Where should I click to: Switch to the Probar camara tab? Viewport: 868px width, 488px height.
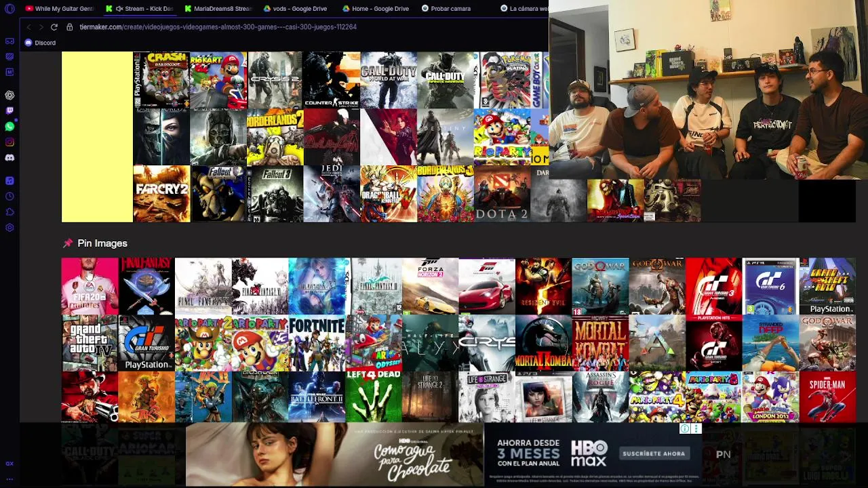pos(455,9)
